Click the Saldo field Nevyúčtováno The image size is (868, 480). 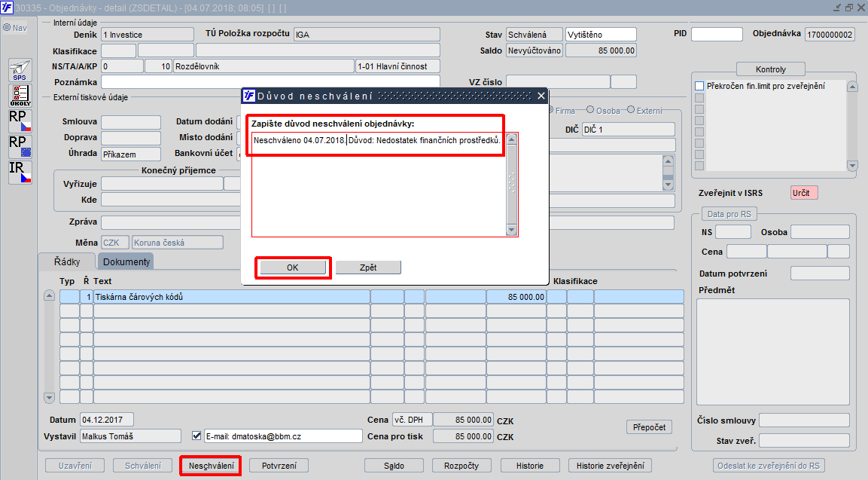point(535,50)
